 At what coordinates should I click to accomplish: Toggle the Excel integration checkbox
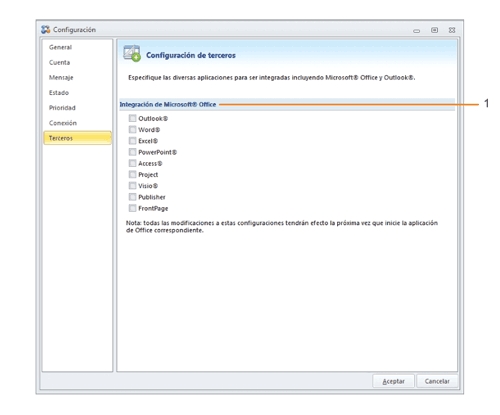(133, 141)
